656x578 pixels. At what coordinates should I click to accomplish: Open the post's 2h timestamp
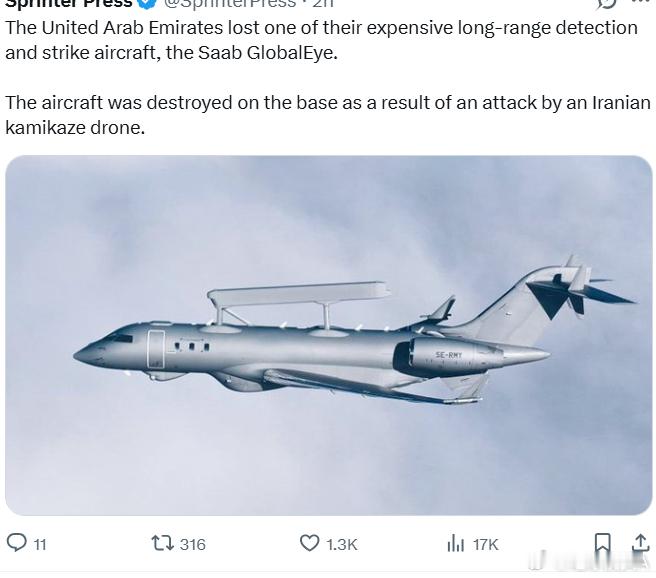tap(323, 4)
